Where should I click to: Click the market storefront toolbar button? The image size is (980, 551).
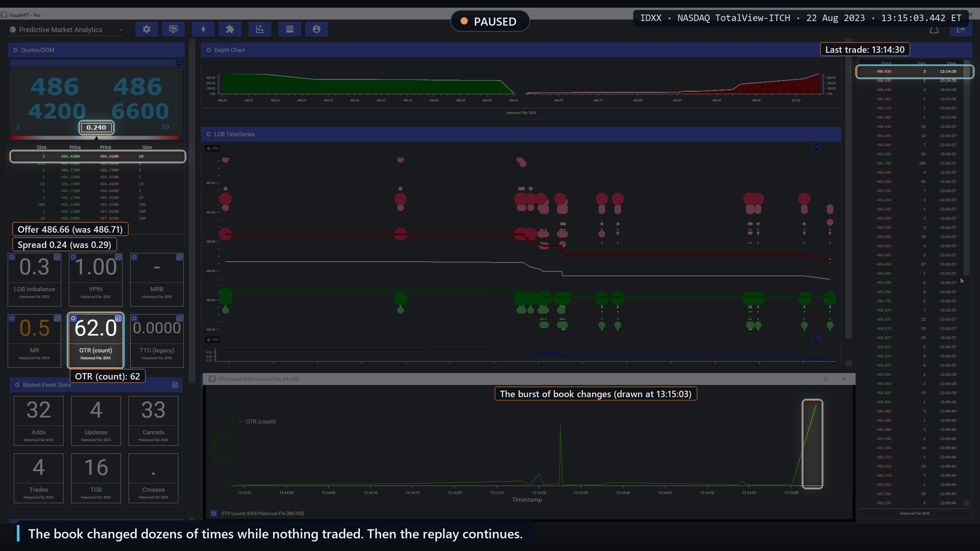pyautogui.click(x=290, y=29)
